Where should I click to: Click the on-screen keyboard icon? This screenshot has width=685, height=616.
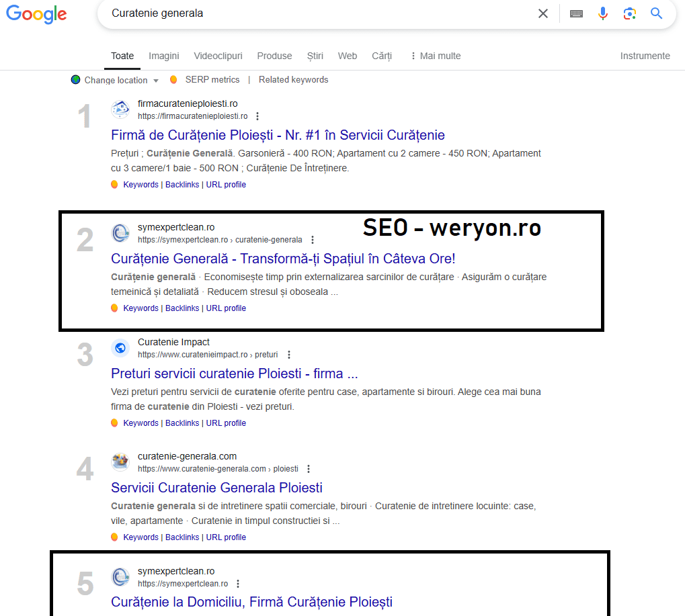(575, 13)
